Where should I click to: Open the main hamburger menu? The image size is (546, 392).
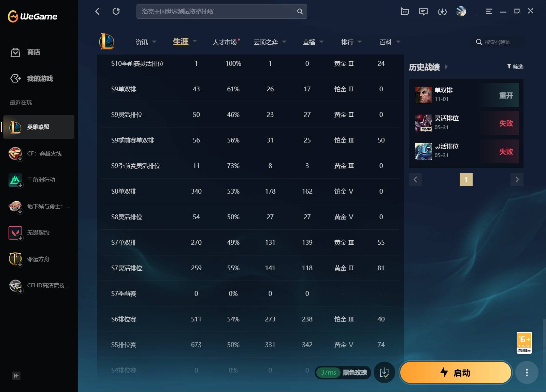pos(489,11)
